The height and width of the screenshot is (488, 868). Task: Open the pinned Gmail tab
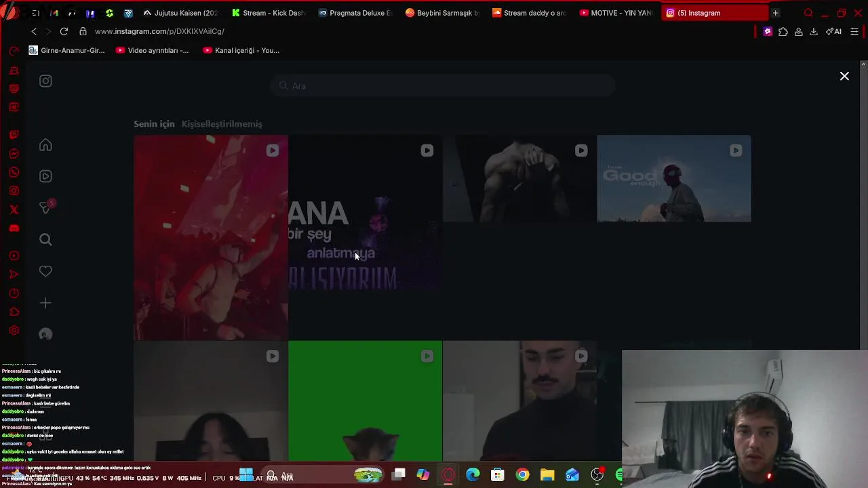click(54, 13)
